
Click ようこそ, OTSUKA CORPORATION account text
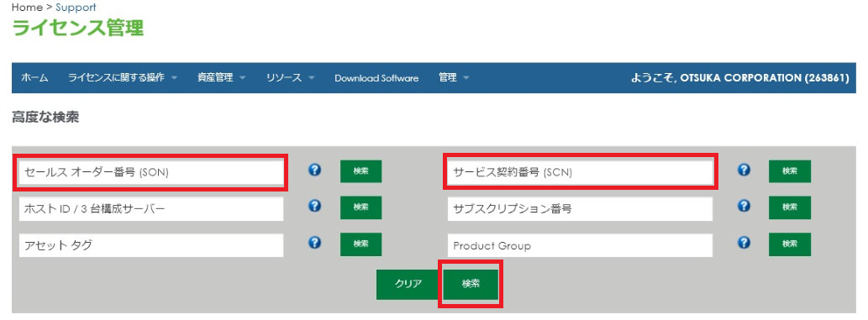739,78
